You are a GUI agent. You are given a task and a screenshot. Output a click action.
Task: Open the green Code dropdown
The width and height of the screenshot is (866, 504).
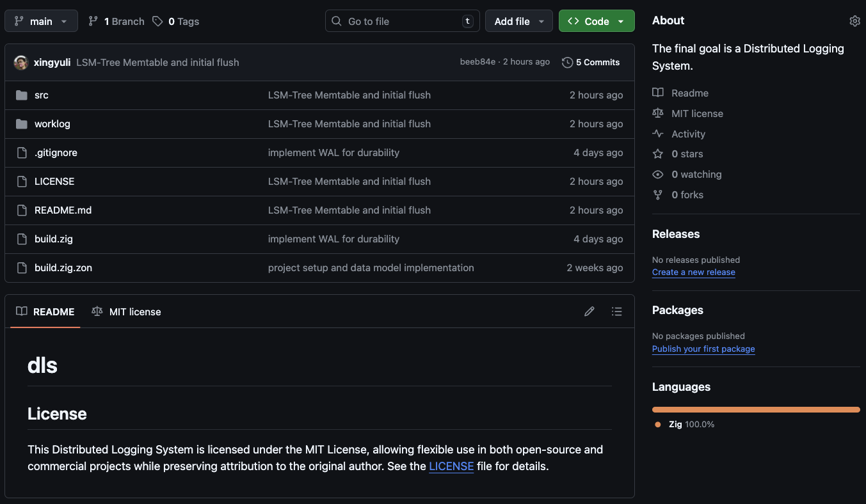tap(596, 21)
